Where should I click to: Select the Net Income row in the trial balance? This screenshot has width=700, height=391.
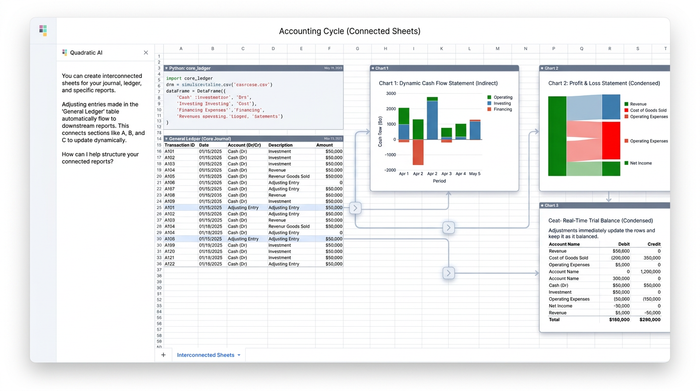[x=604, y=306]
